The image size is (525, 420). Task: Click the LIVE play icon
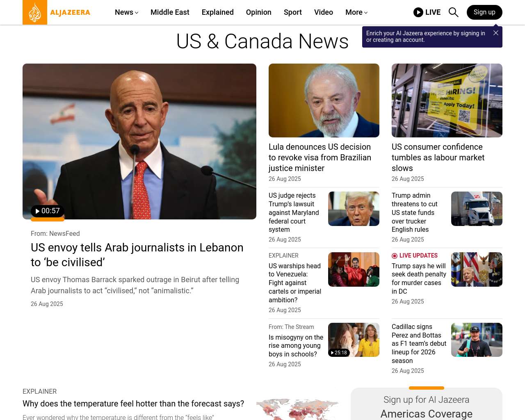click(x=418, y=12)
